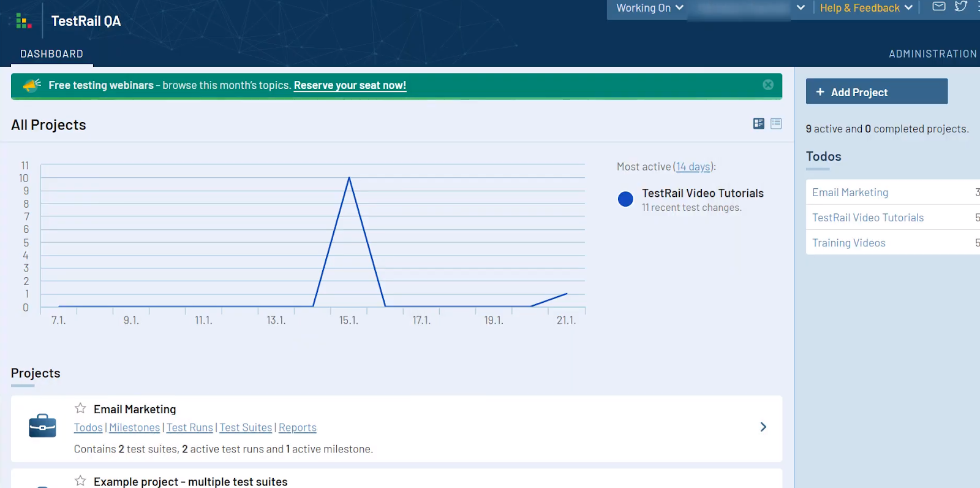Screen dimensions: 980x488
Task: Click the blue TestRail Video Tutorials legend dot
Action: click(x=625, y=199)
